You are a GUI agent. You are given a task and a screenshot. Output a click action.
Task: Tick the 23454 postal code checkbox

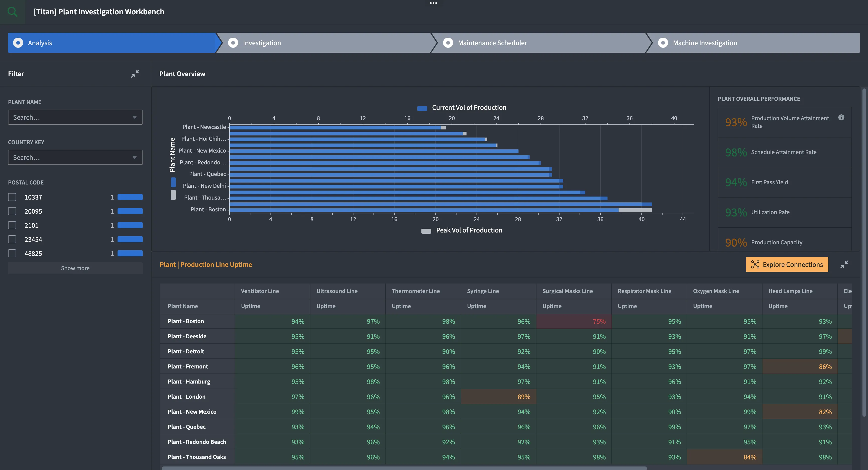12,239
